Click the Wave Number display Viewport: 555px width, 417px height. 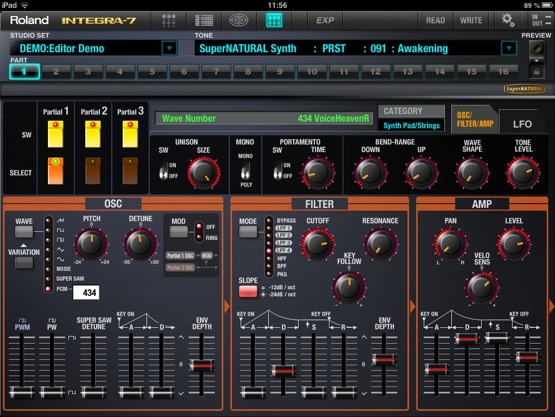[x=264, y=118]
